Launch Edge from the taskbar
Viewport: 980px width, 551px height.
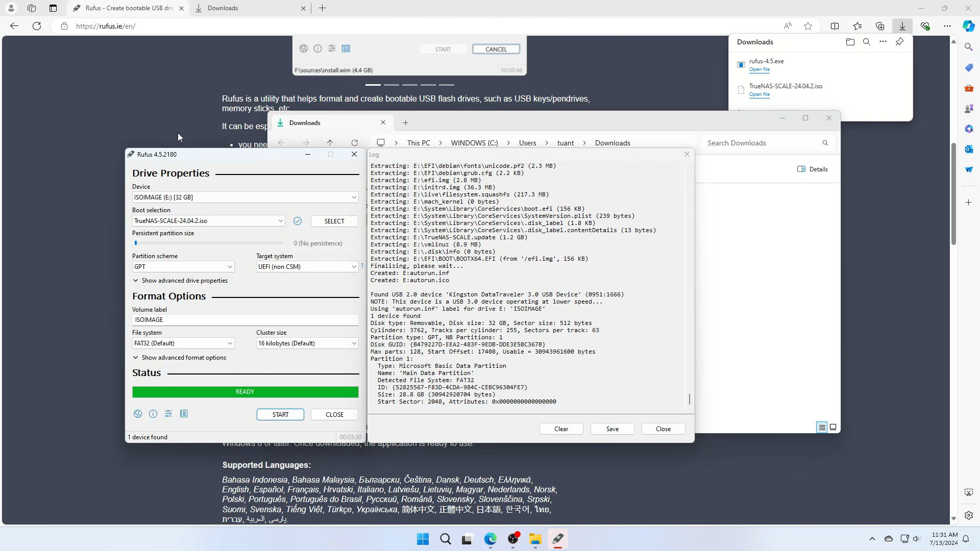coord(491,539)
